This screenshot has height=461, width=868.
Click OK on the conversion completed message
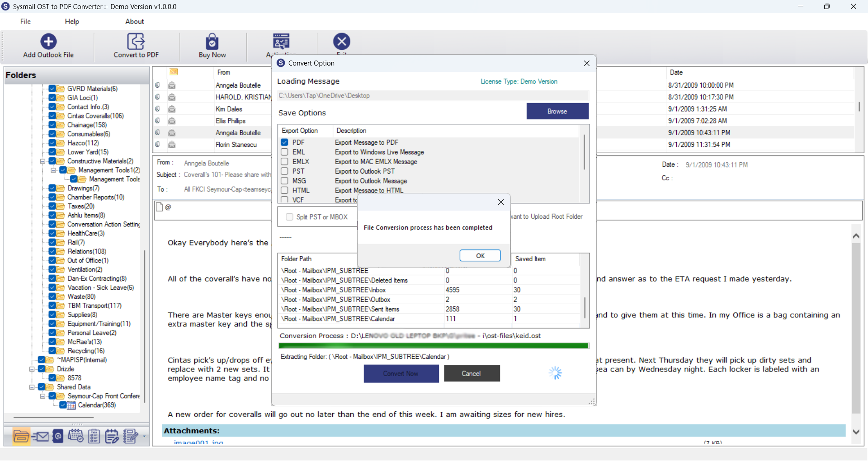(480, 255)
